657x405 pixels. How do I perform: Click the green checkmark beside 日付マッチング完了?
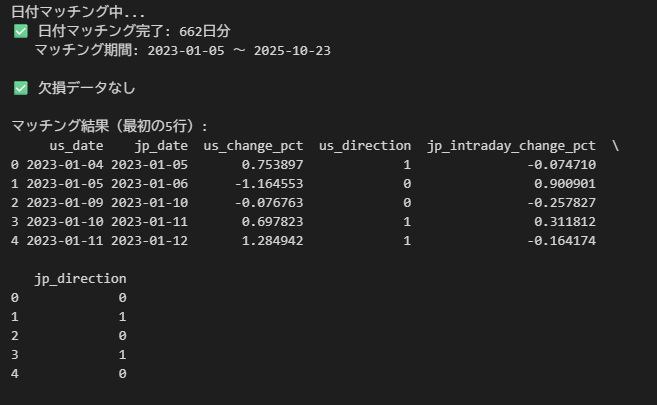(x=21, y=31)
